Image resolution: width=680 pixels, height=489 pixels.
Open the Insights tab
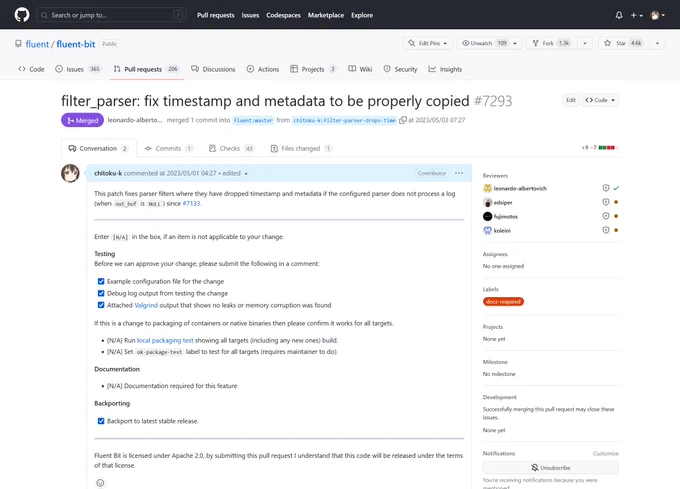[x=445, y=69]
